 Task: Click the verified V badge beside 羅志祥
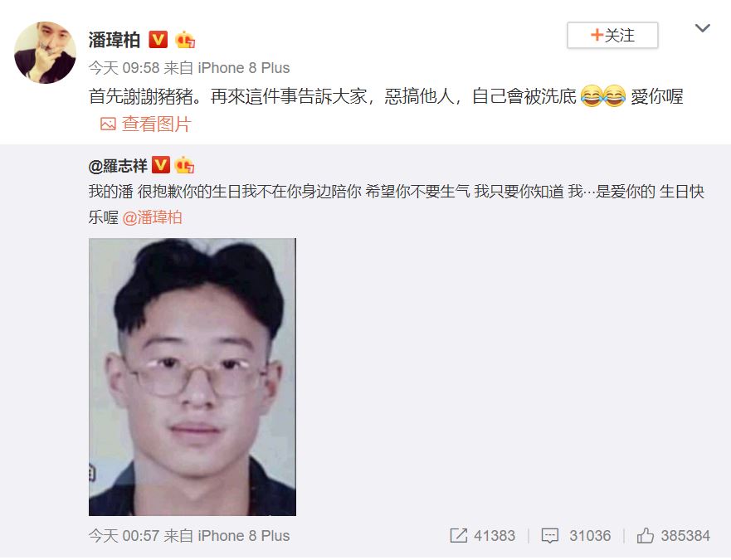point(161,164)
